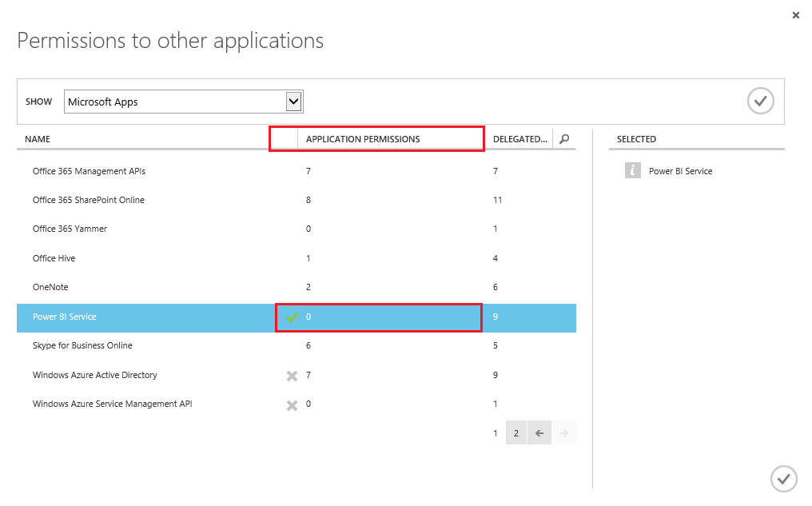Close the Permissions dialog with the X
The width and height of the screenshot is (812, 506).
[795, 15]
